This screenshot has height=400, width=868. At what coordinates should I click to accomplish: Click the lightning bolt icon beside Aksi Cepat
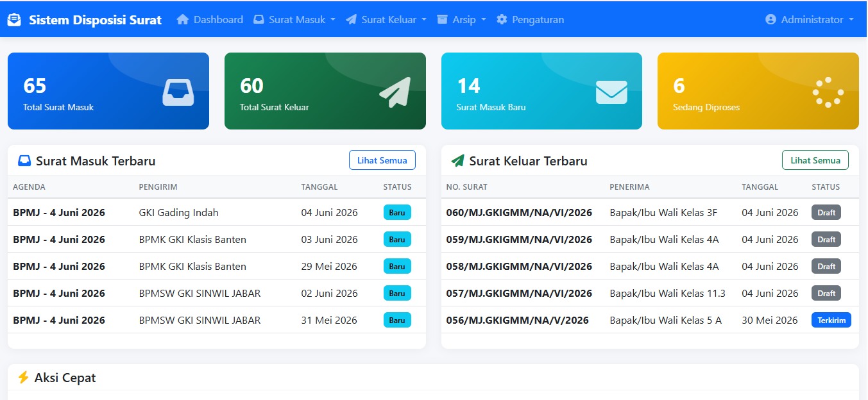pyautogui.click(x=24, y=378)
